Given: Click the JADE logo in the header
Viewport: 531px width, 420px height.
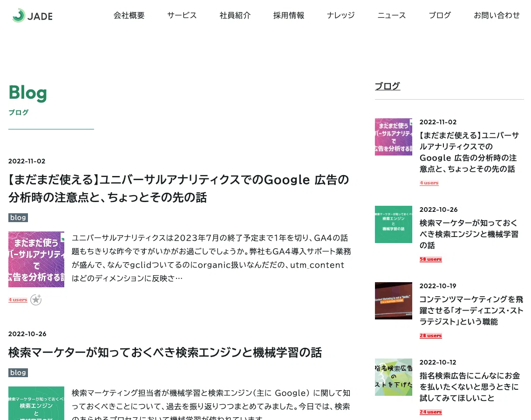Looking at the screenshot, I should click(x=32, y=15).
